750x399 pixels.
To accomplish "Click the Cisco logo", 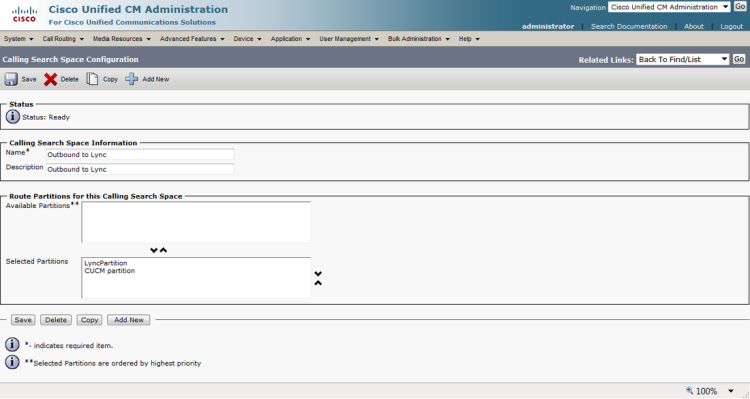I will click(x=24, y=14).
